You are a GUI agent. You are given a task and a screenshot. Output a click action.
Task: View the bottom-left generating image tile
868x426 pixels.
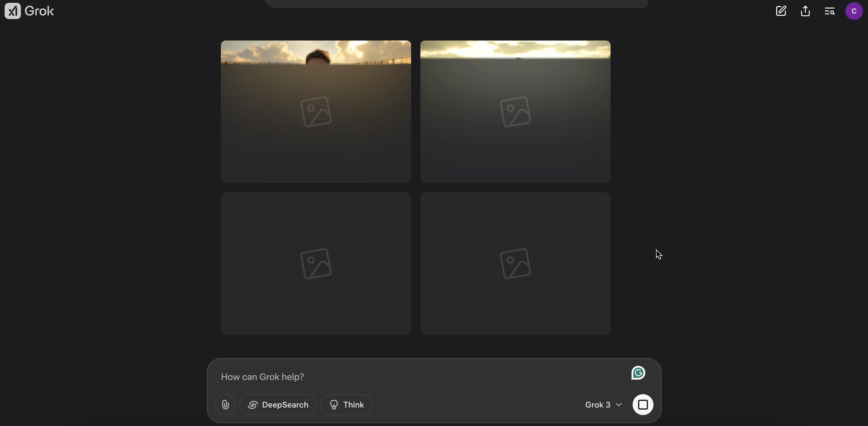point(315,263)
